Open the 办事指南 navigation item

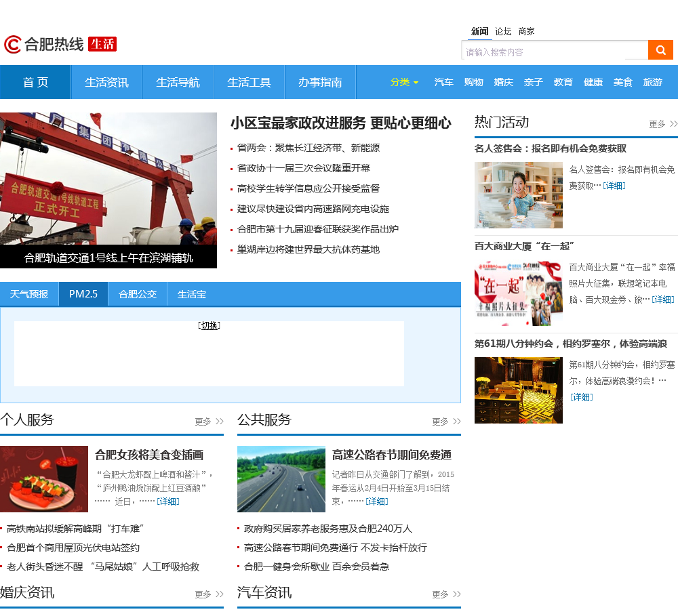click(x=320, y=82)
